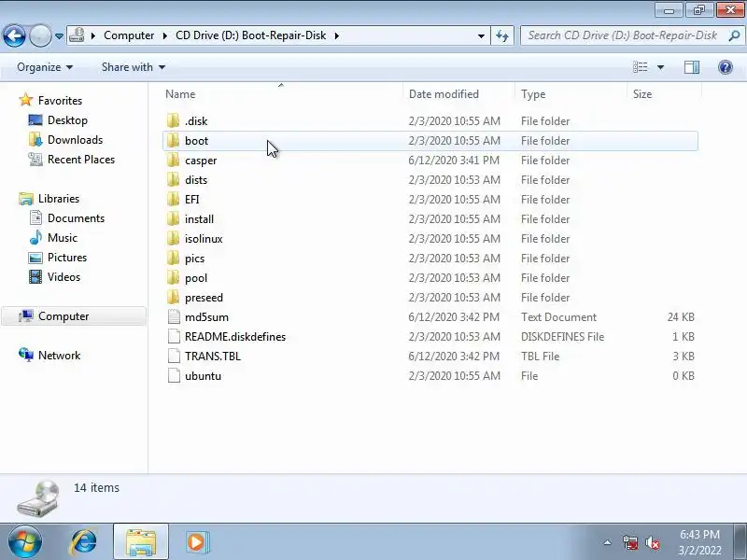Select Computer in the navigation pane
Screen dimensions: 747x560
[x=74, y=316]
